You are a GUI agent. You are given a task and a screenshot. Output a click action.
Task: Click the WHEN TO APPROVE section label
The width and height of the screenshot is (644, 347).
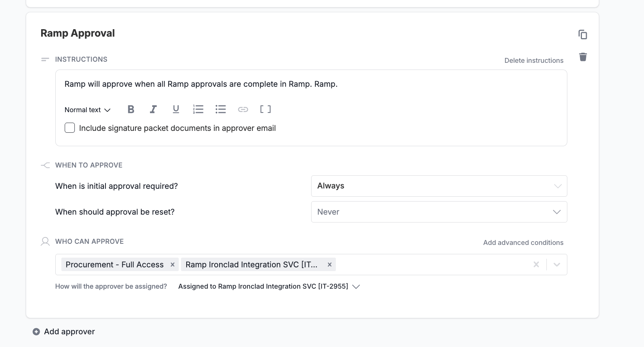tap(89, 165)
